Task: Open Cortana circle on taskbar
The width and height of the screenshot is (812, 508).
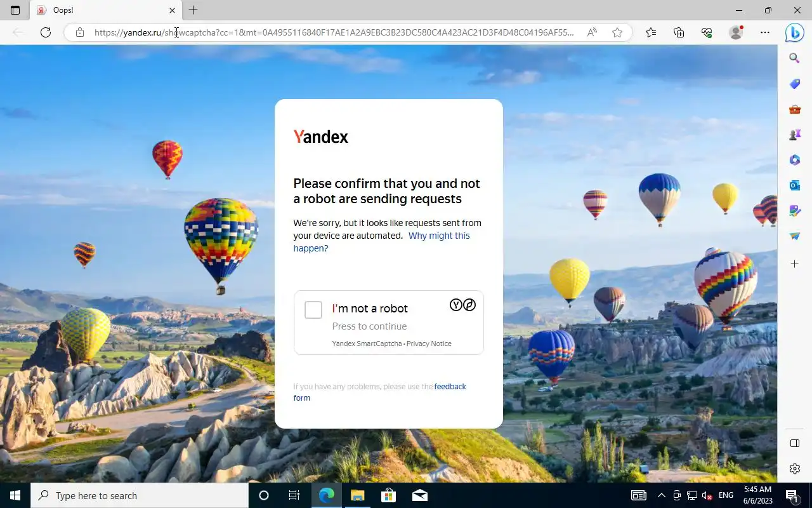Action: coord(264,495)
